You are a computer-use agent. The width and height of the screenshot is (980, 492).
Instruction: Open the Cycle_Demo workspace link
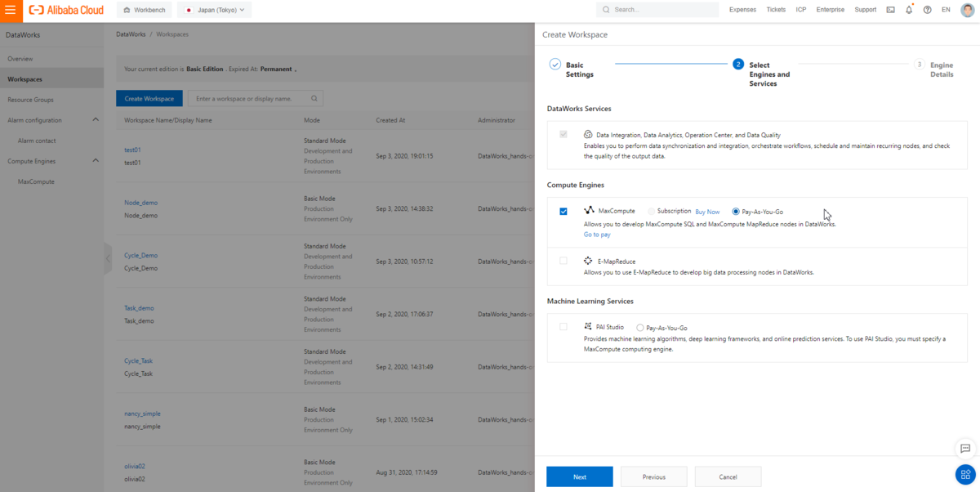tap(141, 255)
